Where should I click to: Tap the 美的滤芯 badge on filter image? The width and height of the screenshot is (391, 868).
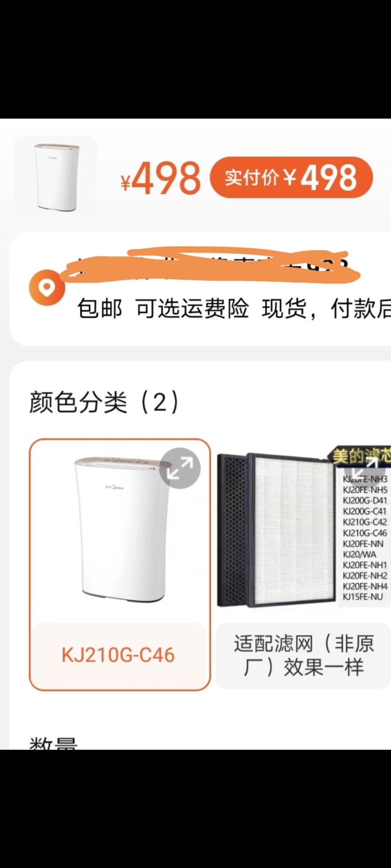click(360, 456)
